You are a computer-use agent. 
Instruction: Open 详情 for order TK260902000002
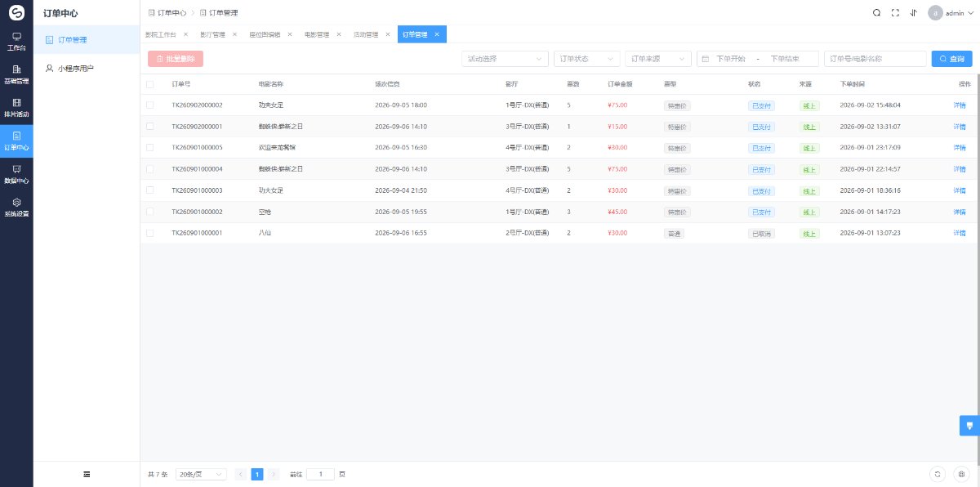tap(960, 105)
